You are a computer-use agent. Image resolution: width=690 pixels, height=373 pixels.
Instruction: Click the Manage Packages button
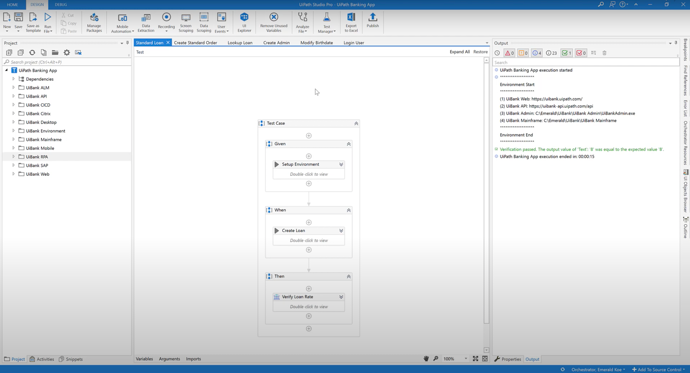click(x=94, y=22)
